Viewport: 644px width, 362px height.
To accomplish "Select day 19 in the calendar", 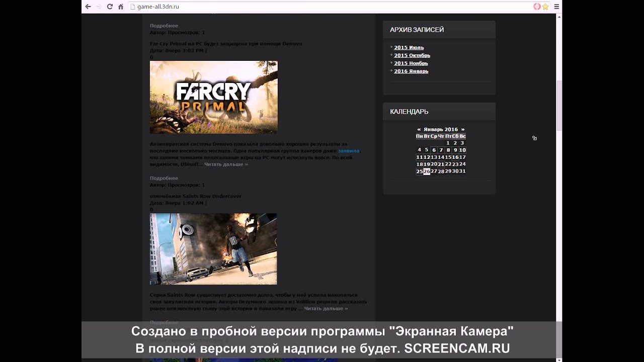I will 427,164.
